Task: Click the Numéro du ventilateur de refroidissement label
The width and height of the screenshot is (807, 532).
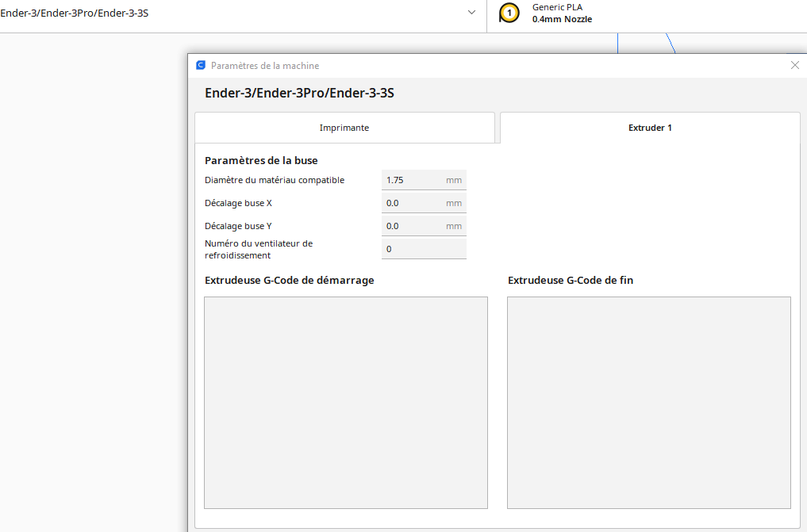Action: (x=259, y=249)
